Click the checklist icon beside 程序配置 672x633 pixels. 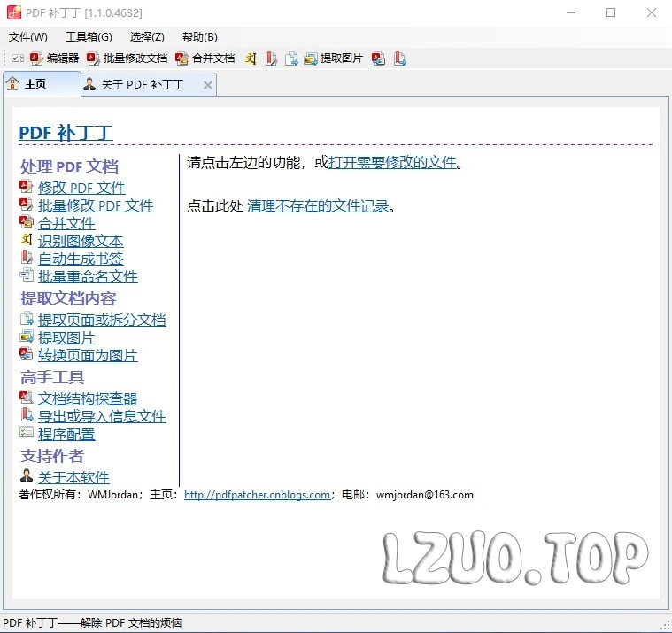(27, 432)
